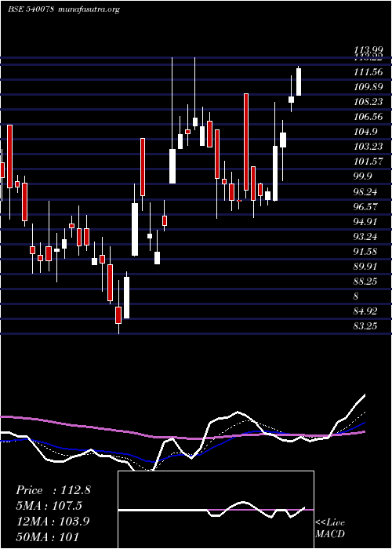Select the 101.57 price level label
The height and width of the screenshot is (549, 392).
(x=368, y=162)
